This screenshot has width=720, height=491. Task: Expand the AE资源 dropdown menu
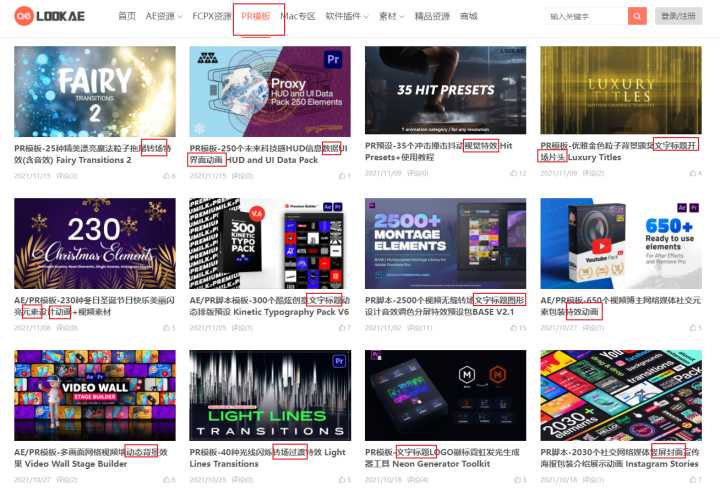[x=162, y=16]
